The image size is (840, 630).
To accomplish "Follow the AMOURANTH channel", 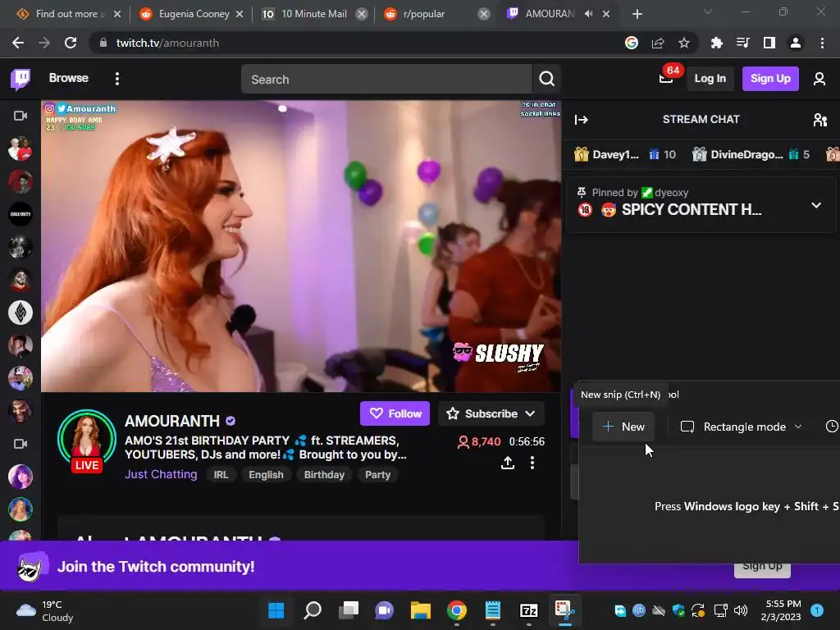I will (395, 413).
